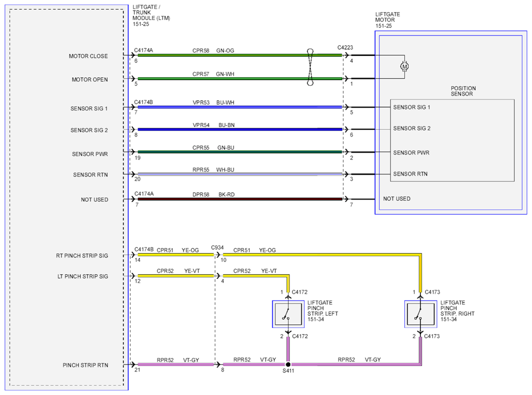This screenshot has width=532, height=395.
Task: Click the right pinch strip switch symbol
Action: [x=420, y=314]
